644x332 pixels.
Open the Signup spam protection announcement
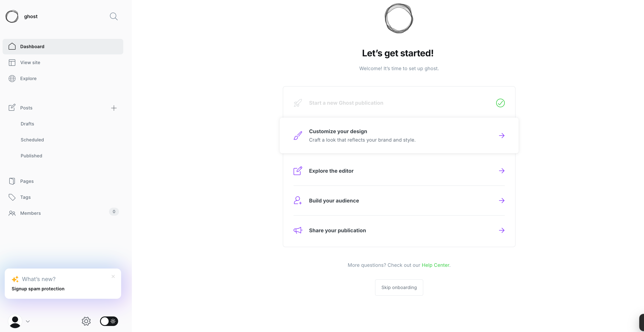click(x=38, y=289)
